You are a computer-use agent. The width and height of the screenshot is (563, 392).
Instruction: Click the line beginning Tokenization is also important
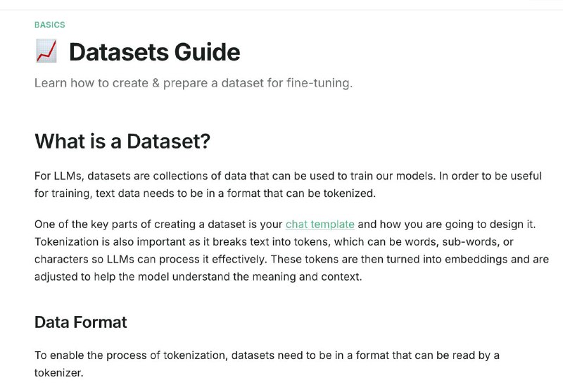pos(274,242)
